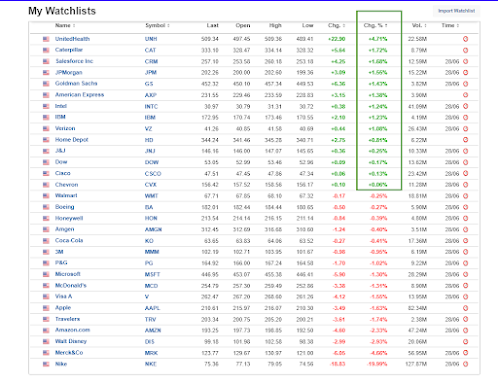
Task: Open the UnitedHealth stock link
Action: [72, 39]
